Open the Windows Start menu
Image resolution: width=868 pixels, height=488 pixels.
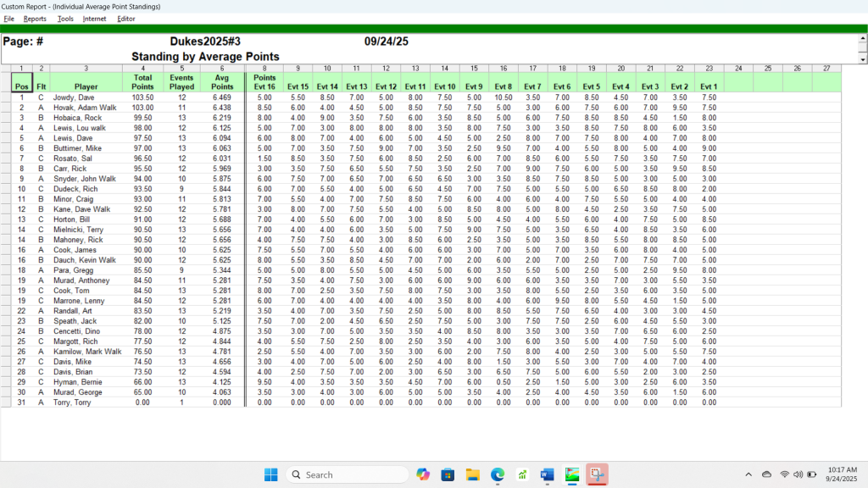(271, 474)
